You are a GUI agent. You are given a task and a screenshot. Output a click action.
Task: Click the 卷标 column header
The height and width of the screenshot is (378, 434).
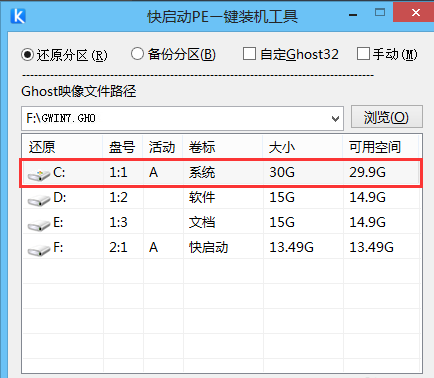[x=223, y=147]
